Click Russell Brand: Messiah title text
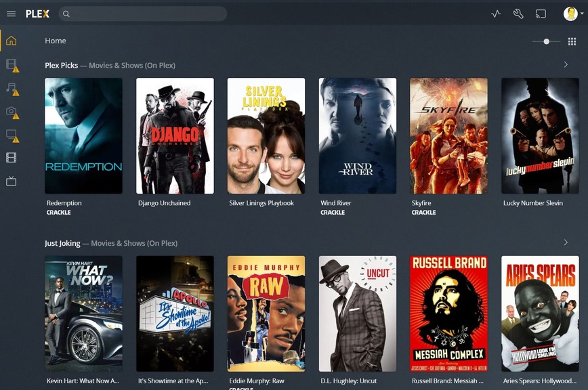The height and width of the screenshot is (390, 588). tap(448, 381)
